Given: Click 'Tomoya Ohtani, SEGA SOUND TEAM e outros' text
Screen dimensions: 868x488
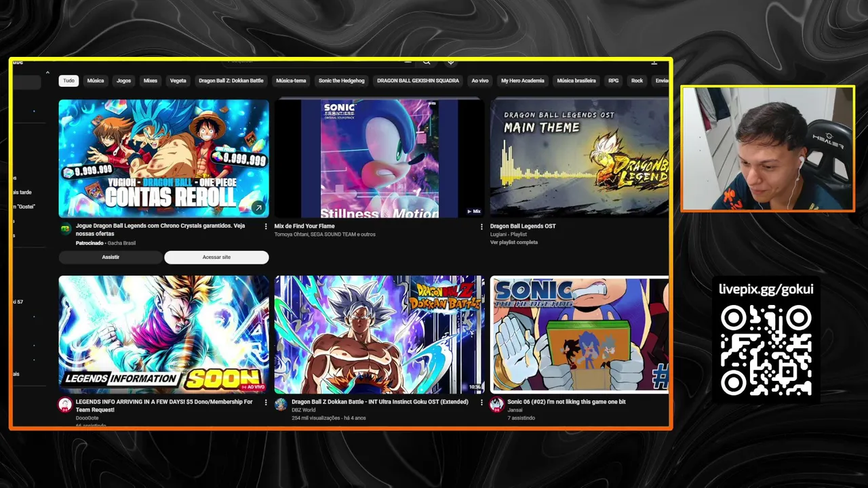Looking at the screenshot, I should (325, 235).
